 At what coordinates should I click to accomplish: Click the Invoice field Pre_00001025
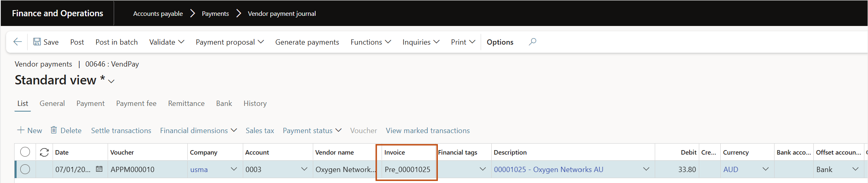point(407,169)
